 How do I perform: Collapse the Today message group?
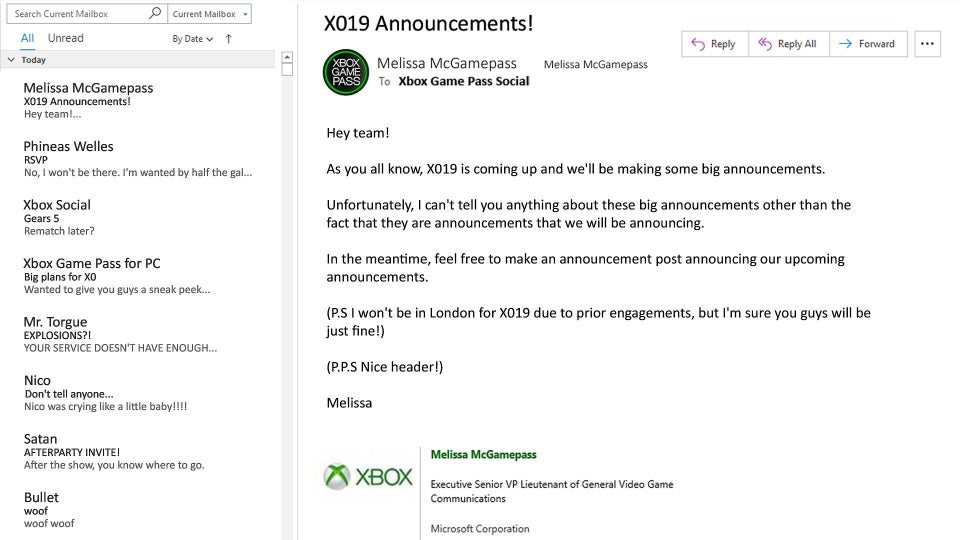coord(11,60)
